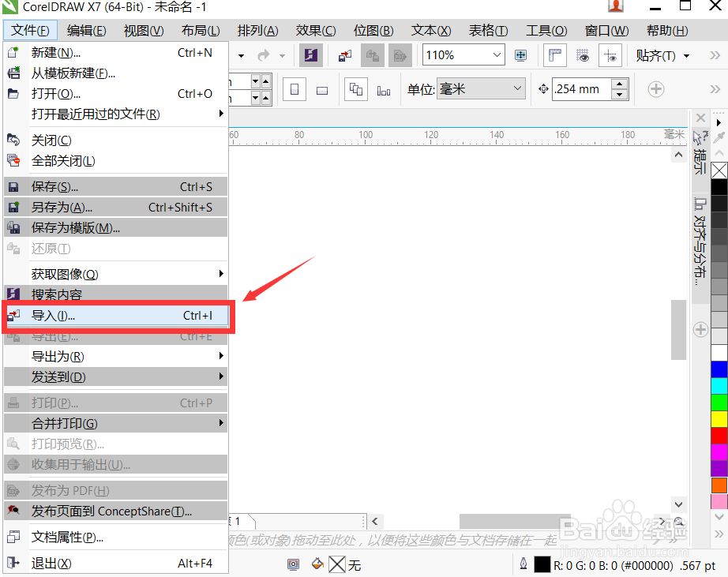728x577 pixels.
Task: Open the 编辑(E) menu
Action: [86, 31]
